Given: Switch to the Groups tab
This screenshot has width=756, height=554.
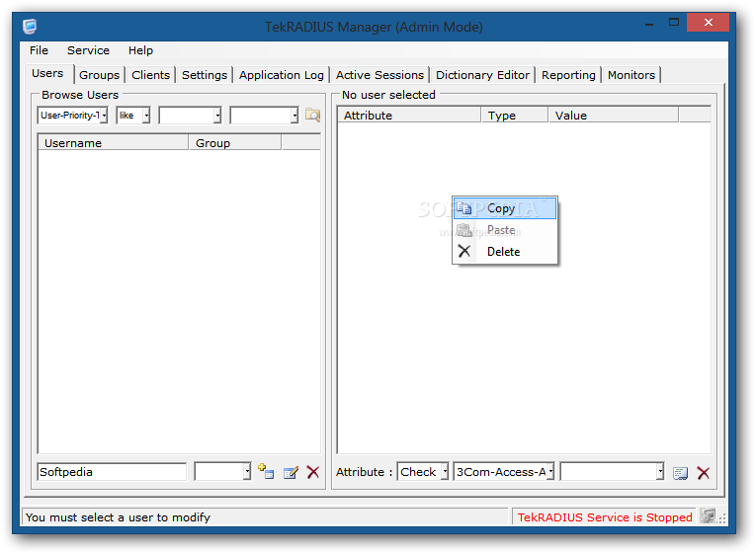Looking at the screenshot, I should 100,75.
